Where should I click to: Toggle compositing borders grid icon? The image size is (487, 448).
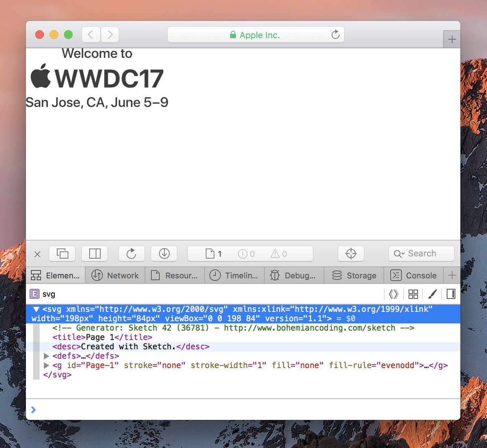pyautogui.click(x=413, y=294)
